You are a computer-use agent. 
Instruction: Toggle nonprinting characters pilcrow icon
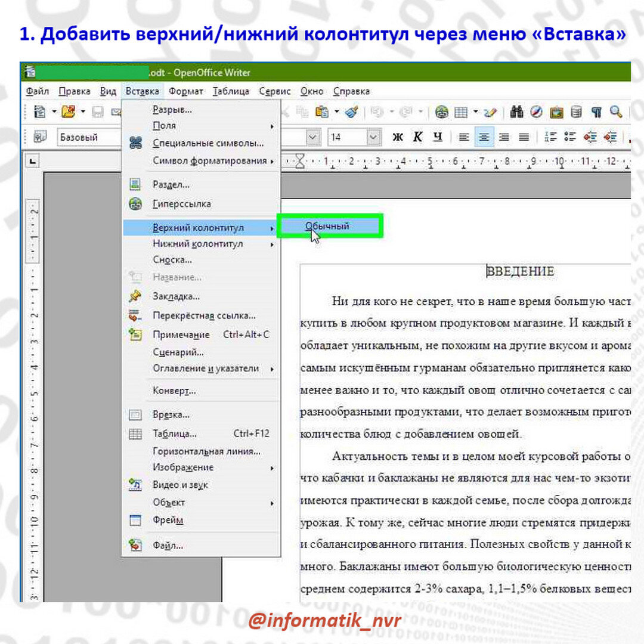tap(596, 112)
